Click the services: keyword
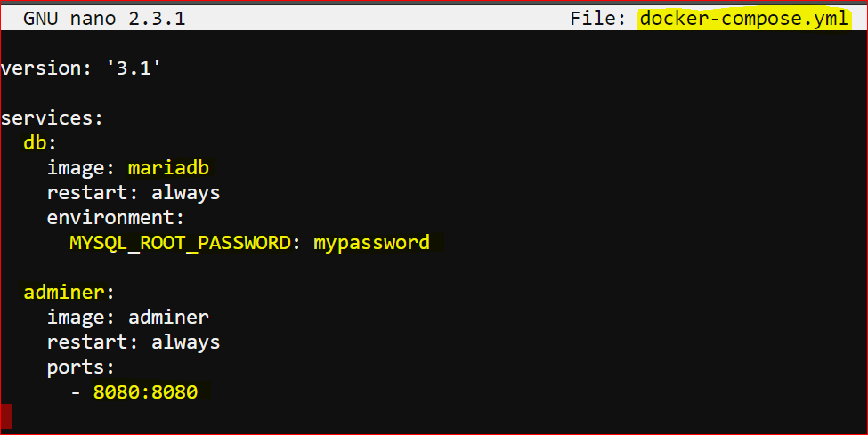This screenshot has width=868, height=435. click(x=52, y=118)
